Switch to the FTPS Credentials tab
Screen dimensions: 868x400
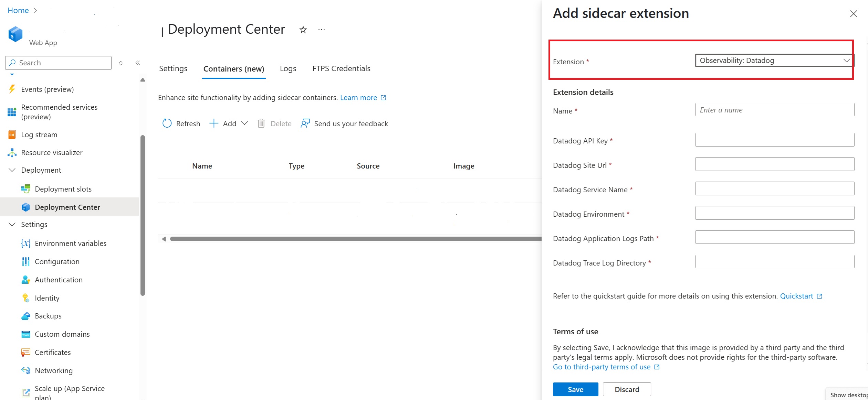341,69
